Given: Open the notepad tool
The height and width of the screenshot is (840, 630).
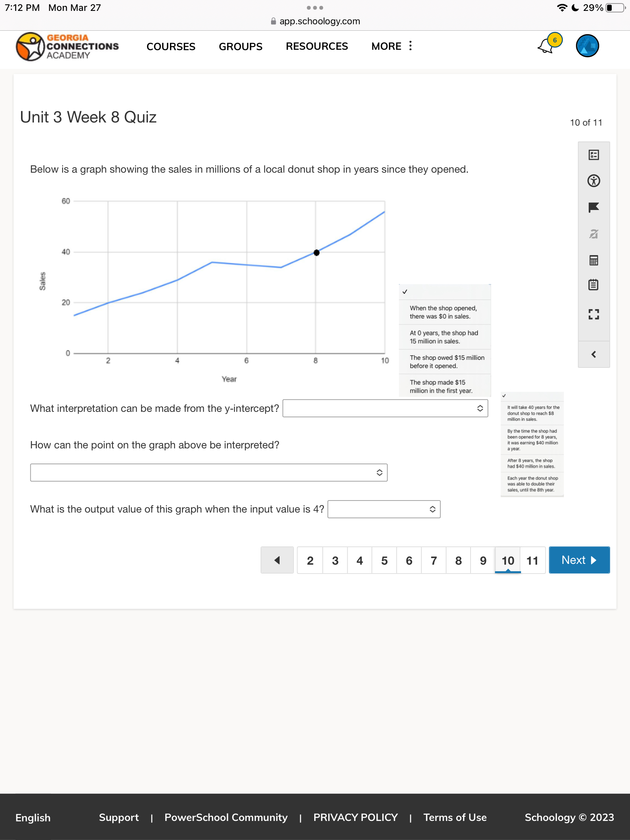Looking at the screenshot, I should (x=593, y=284).
